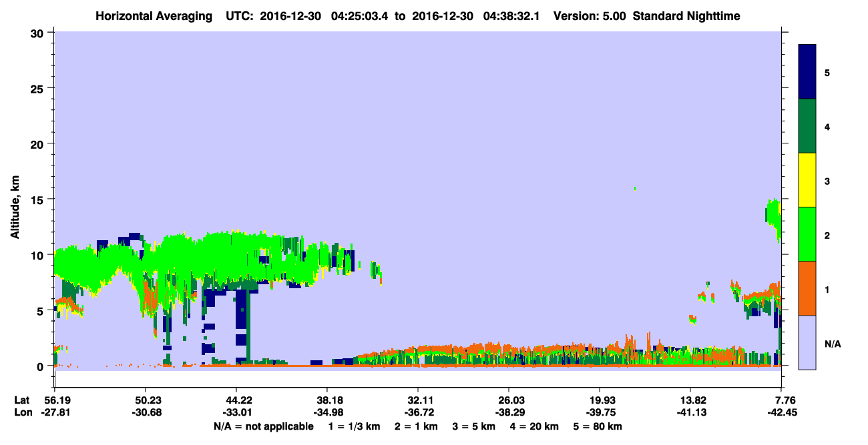Click the y-axis tick label 30
Image resolution: width=868 pixels, height=445 pixels.
pyautogui.click(x=39, y=33)
